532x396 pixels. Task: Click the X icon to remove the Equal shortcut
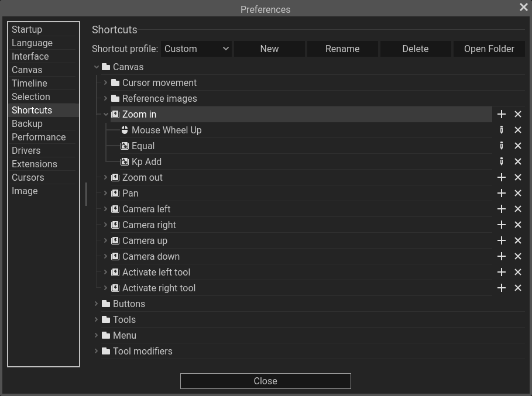pos(517,146)
